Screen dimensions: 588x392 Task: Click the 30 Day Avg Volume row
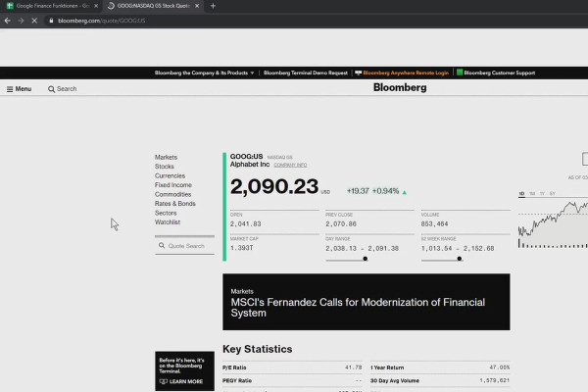coord(440,380)
